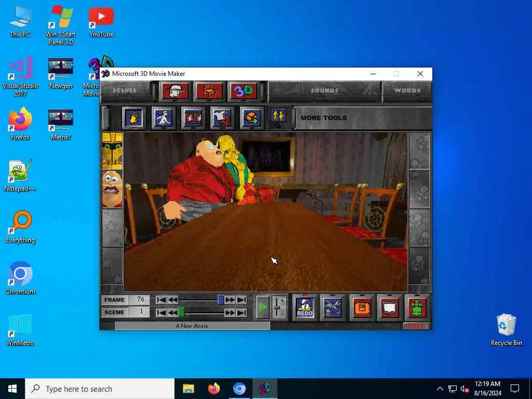Open the Scenes tab
Screen dimensions: 532x399
124,90
